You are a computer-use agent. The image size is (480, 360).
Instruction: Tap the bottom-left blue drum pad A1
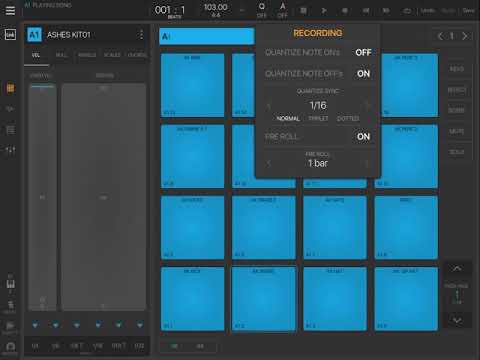[192, 299]
